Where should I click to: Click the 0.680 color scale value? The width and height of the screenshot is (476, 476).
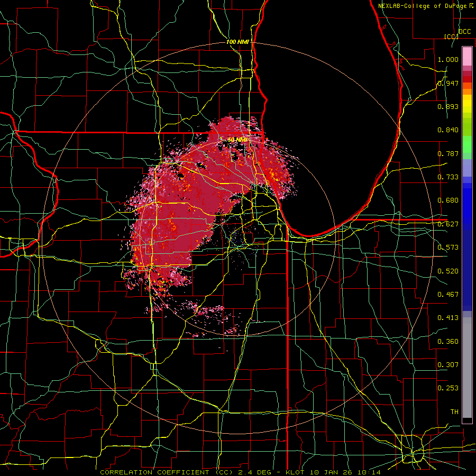[x=448, y=200]
